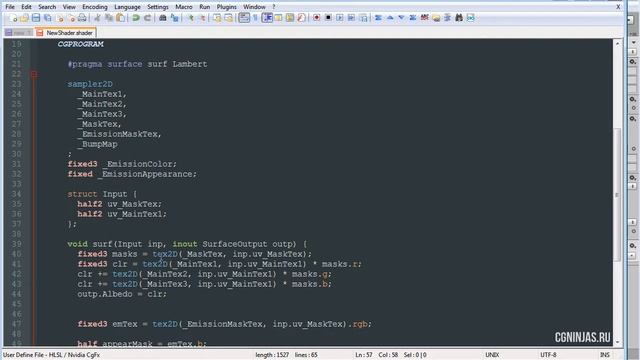Click the large black binoculars plugin icon
Screen dimensions: 640x360
click(x=459, y=18)
